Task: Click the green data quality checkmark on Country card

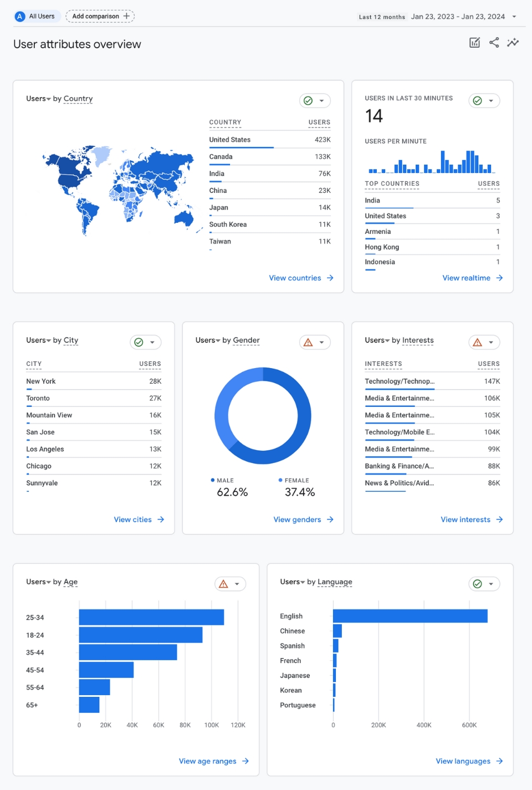Action: pyautogui.click(x=307, y=100)
